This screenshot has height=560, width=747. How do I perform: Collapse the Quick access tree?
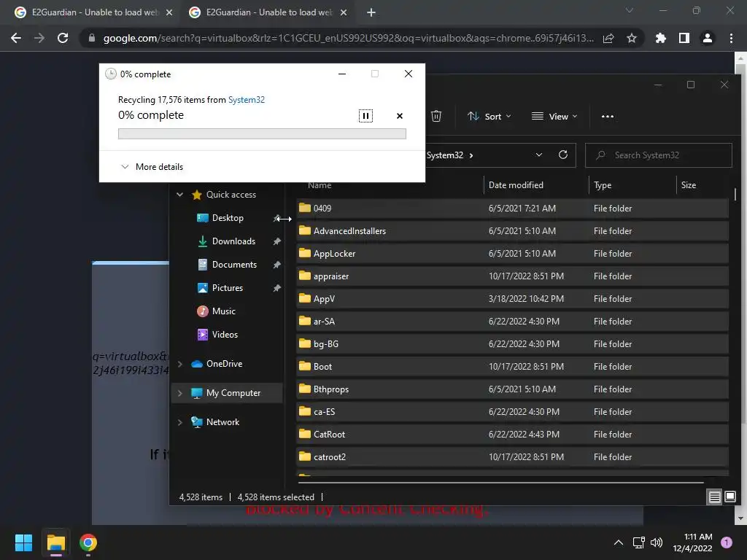click(x=179, y=194)
